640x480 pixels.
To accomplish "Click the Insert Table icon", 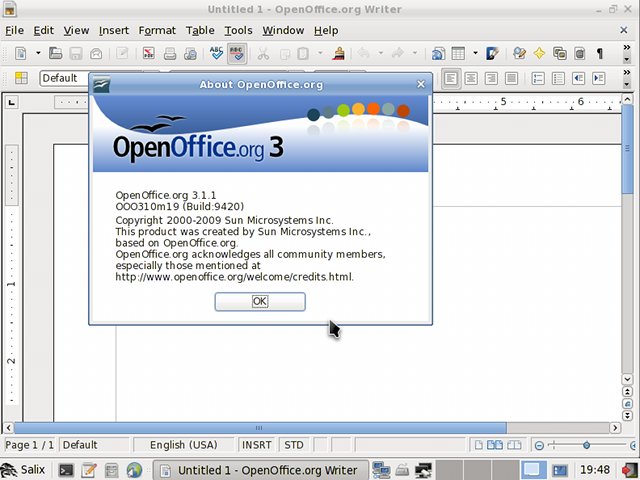I will click(458, 53).
